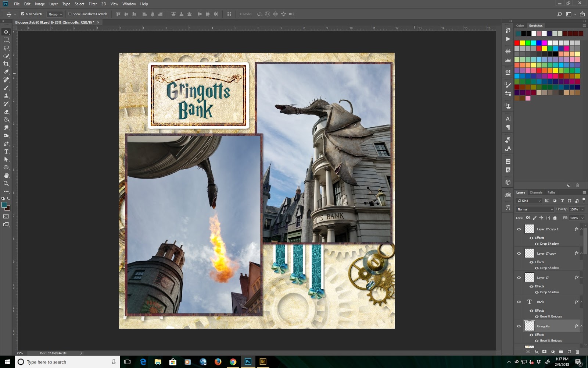The image size is (588, 368).
Task: Select the Eyedropper tool
Action: (x=6, y=72)
